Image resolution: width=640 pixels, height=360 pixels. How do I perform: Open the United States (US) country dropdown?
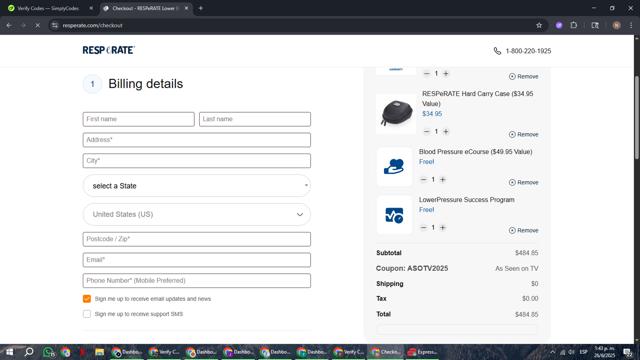(197, 214)
